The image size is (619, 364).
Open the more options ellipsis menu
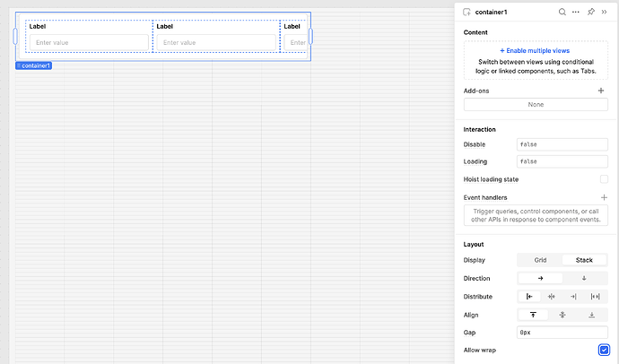[x=576, y=12]
